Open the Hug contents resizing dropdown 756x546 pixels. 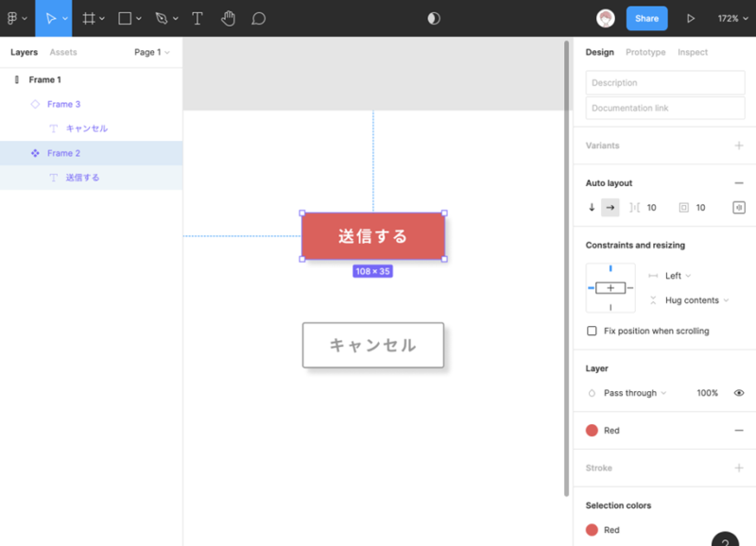pos(697,300)
